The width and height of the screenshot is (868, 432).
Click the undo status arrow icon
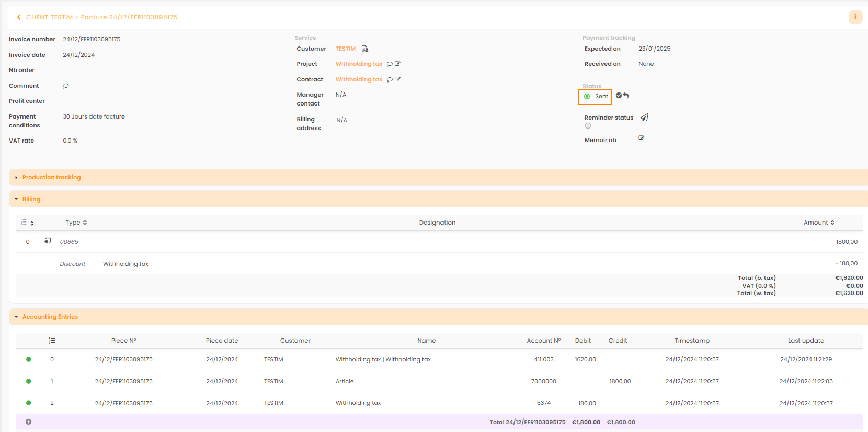[626, 96]
